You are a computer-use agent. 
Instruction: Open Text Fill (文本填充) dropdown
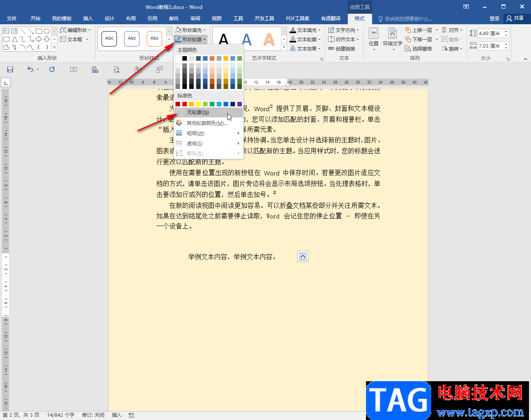pos(305,30)
